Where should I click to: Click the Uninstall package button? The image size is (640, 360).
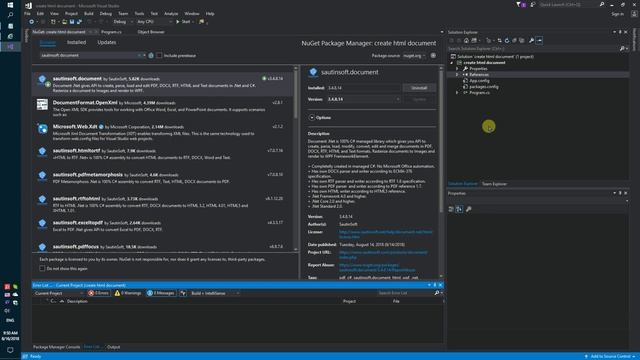pos(419,88)
